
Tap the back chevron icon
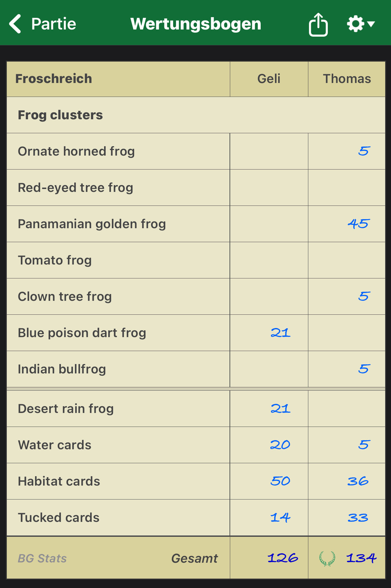point(15,24)
